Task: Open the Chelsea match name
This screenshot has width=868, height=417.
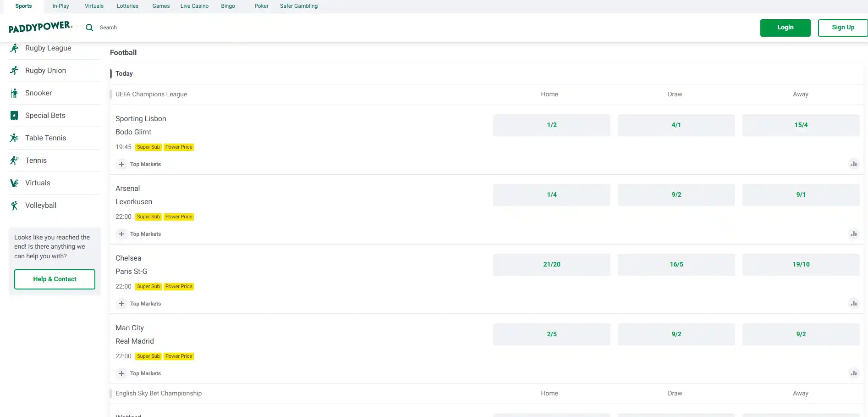Action: 128,258
